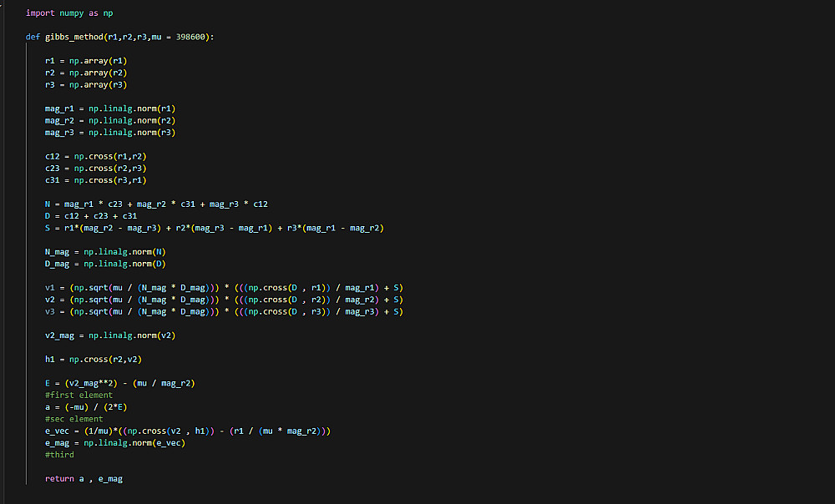Click the 'r1 = np.array(r1)' line
Screen dimensions: 835x504
86,61
